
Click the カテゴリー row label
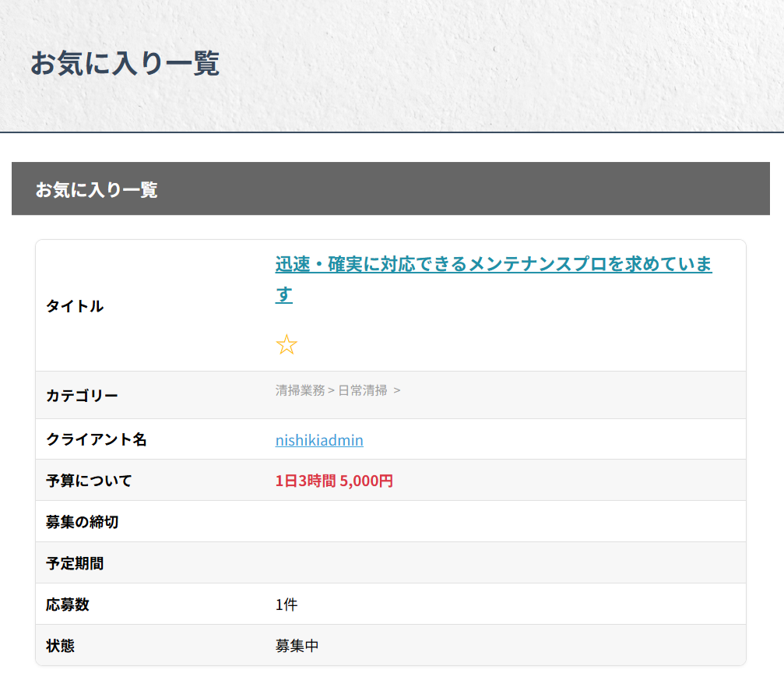(x=82, y=396)
